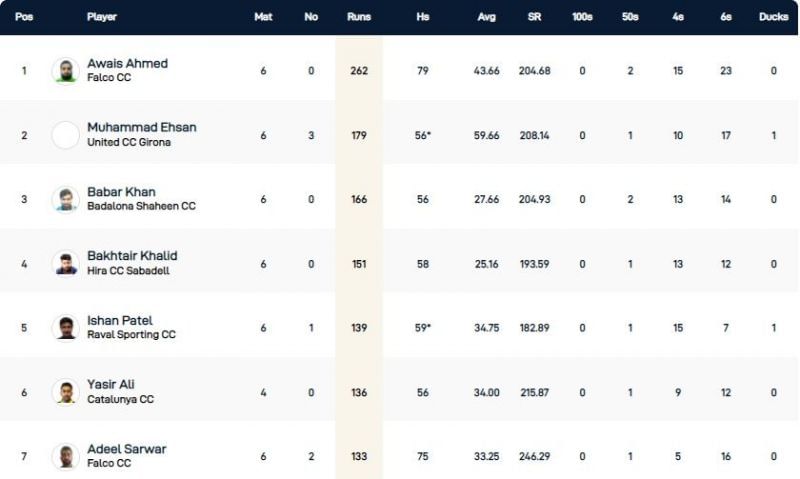Screen dimensions: 800x479
Task: Click Raval Sporting CC team name
Action: click(131, 334)
